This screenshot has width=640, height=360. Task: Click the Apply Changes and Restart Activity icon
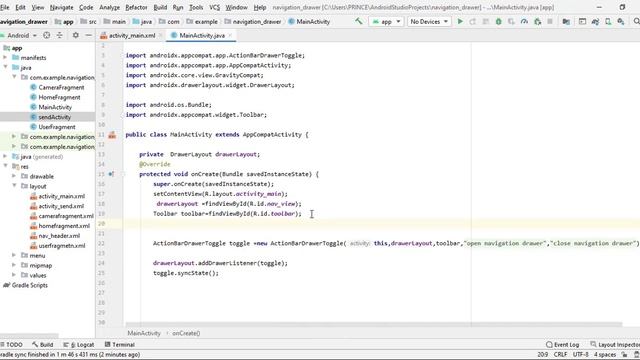[473, 22]
